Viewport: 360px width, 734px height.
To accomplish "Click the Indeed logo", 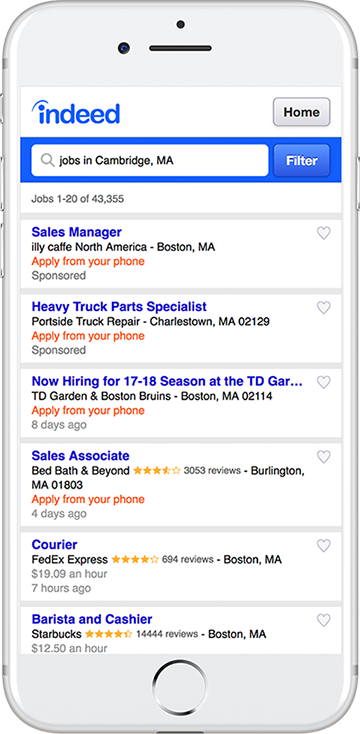I will click(x=76, y=112).
